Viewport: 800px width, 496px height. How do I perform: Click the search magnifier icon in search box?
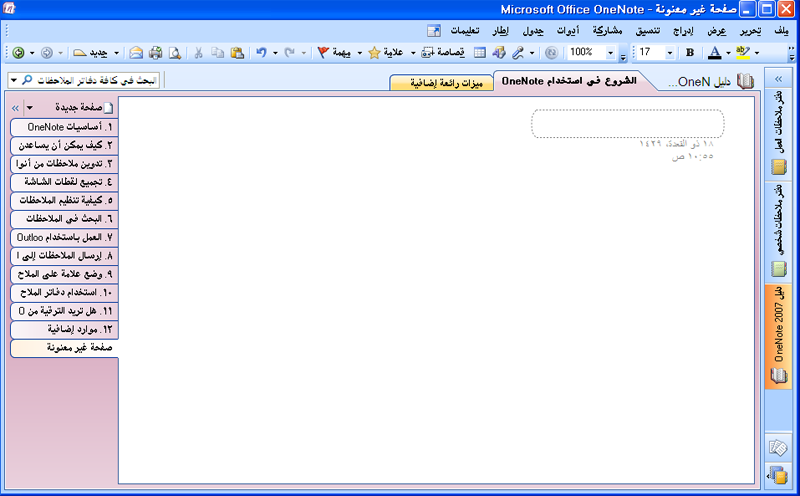(27, 80)
